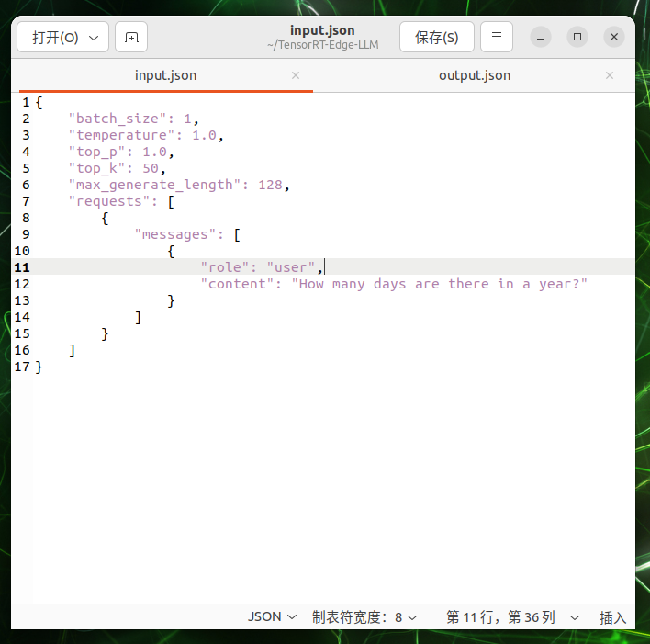
Task: Close the text editor window
Action: 614,37
